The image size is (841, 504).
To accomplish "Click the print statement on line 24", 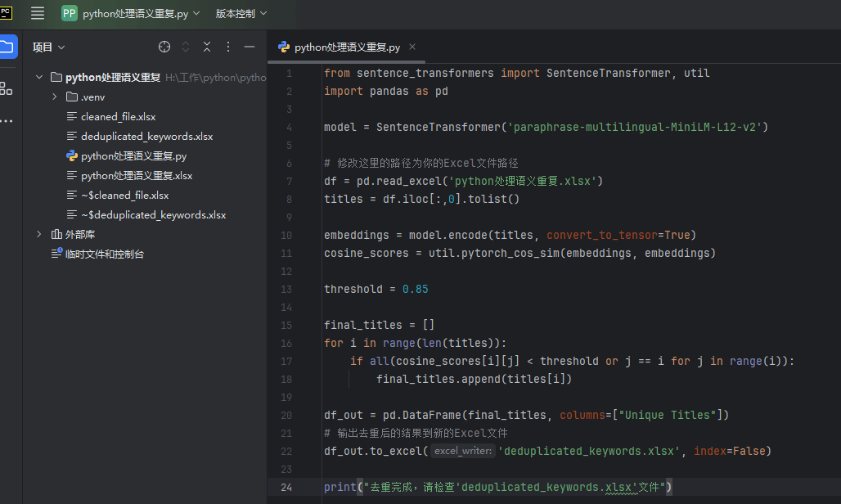I will [x=497, y=487].
